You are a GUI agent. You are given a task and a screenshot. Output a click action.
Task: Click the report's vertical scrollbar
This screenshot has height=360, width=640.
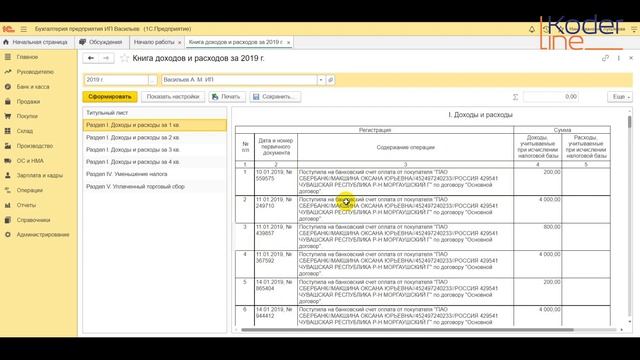(629, 122)
